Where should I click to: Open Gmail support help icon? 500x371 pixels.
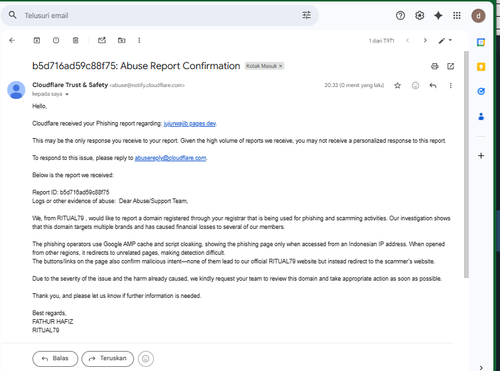pyautogui.click(x=400, y=15)
